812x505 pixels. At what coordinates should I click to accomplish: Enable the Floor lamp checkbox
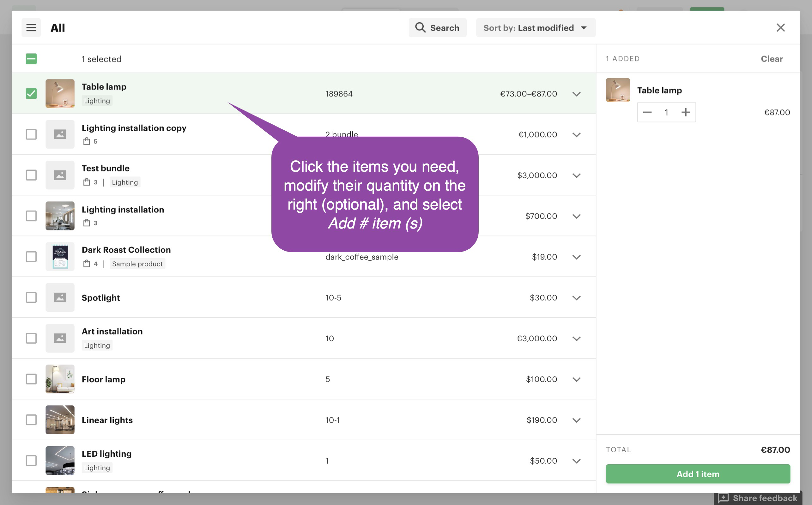point(31,379)
